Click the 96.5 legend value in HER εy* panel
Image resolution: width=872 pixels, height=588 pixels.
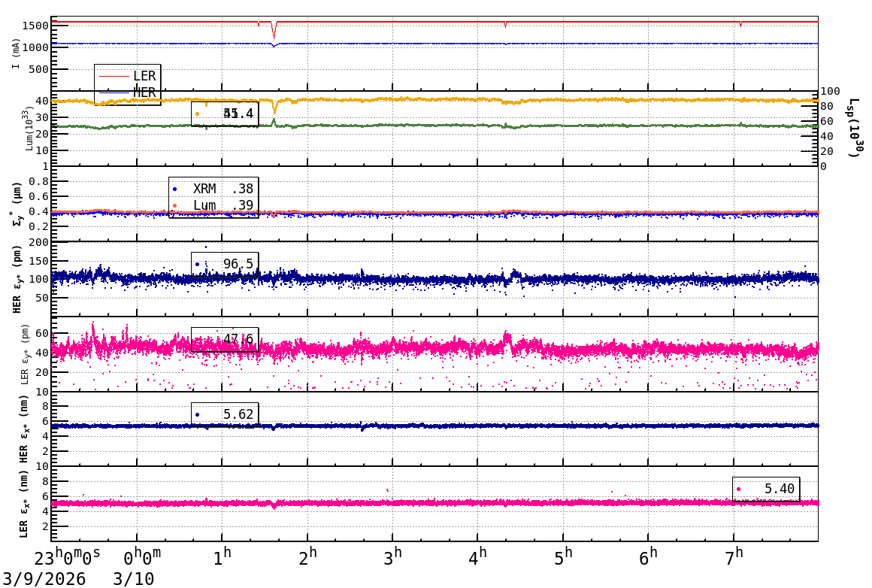tap(238, 264)
